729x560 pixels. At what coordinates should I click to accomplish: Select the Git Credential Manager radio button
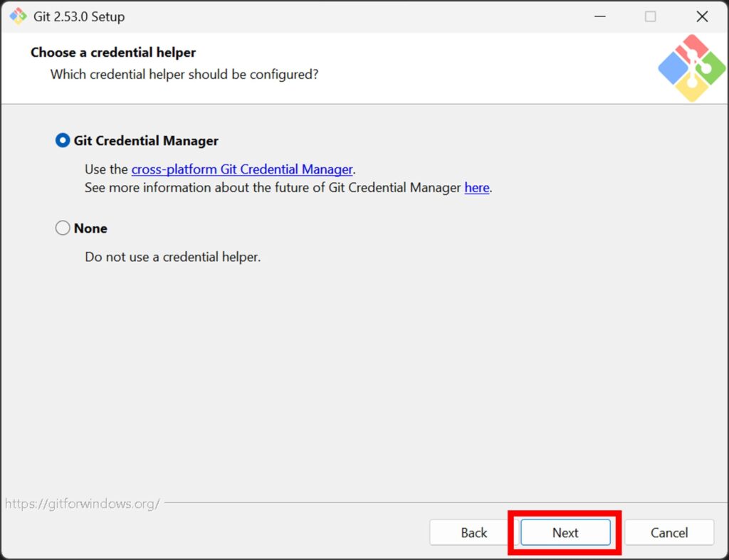click(x=63, y=141)
